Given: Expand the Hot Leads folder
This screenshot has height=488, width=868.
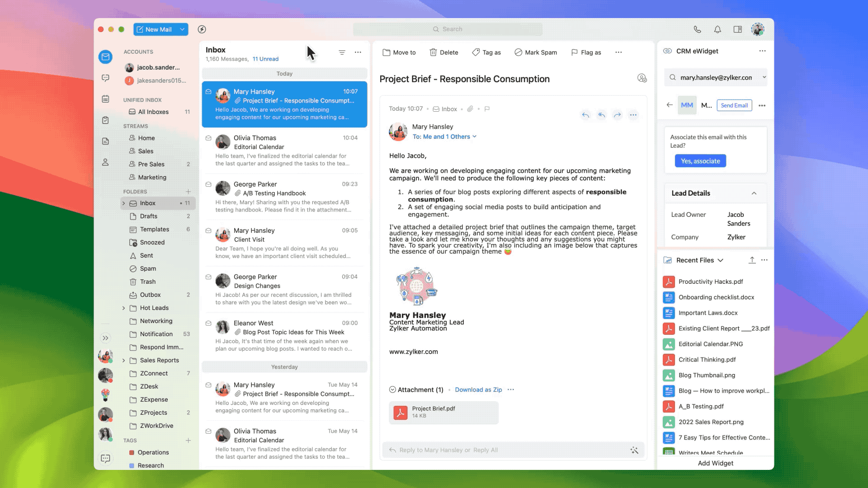Looking at the screenshot, I should pos(124,308).
